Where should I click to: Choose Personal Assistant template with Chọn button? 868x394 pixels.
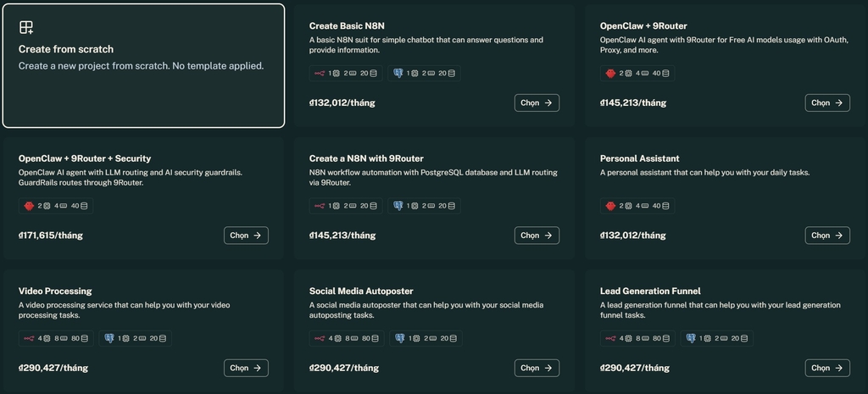coord(827,236)
